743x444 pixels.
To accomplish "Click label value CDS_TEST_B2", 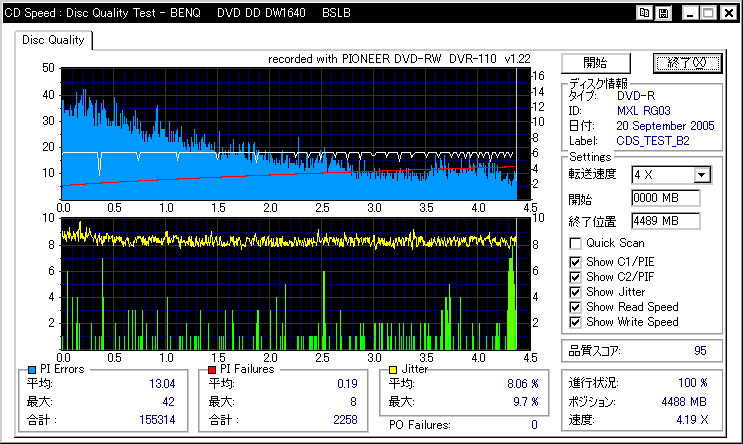I will [653, 141].
